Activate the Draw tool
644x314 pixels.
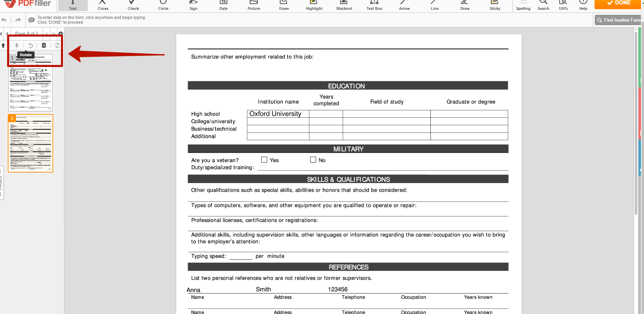[x=465, y=5]
